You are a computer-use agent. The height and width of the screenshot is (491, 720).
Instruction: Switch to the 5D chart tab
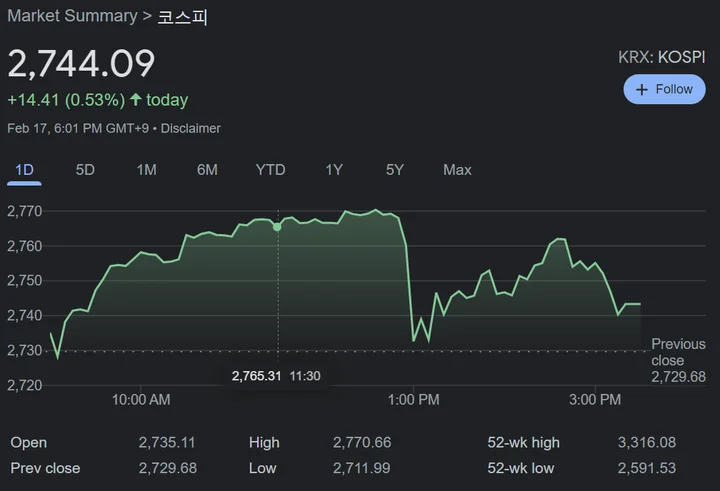pos(85,170)
